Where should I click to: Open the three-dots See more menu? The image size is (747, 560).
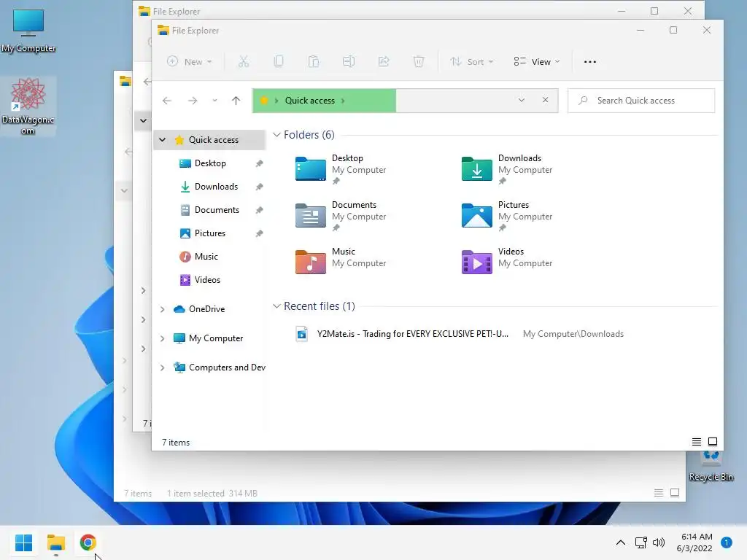pyautogui.click(x=589, y=62)
